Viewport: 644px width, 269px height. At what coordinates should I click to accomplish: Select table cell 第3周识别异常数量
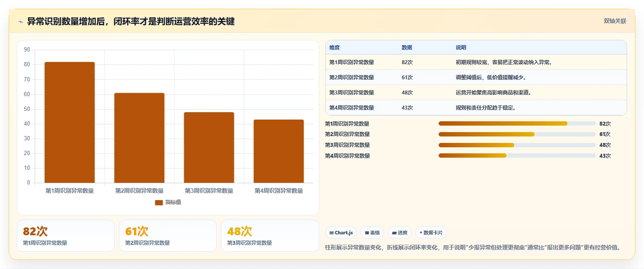[352, 93]
